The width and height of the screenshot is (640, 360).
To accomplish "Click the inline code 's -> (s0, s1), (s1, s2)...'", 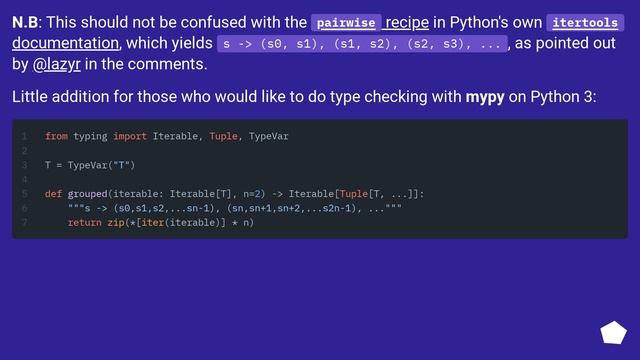I will coord(362,44).
